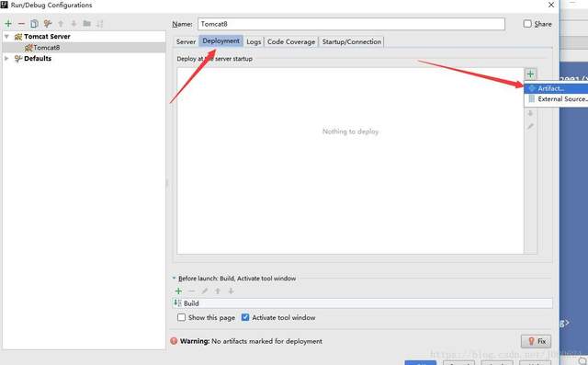The width and height of the screenshot is (588, 365).
Task: Click the Fix button for warning
Action: tap(536, 341)
